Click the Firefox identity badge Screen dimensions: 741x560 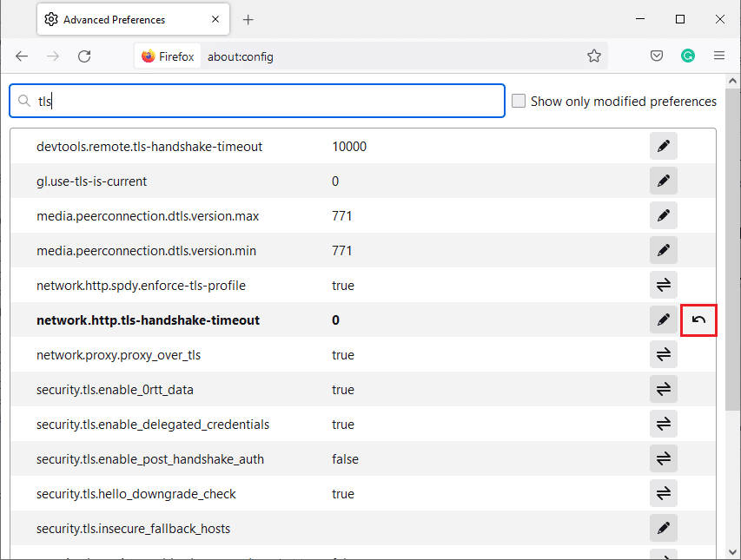[x=168, y=56]
